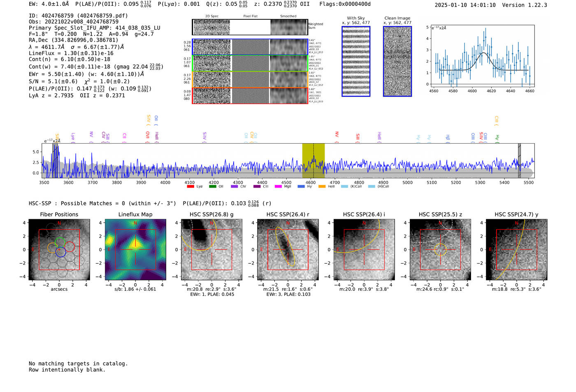Click the OII green legend swatch
The height and width of the screenshot is (392, 576).
[x=212, y=187]
